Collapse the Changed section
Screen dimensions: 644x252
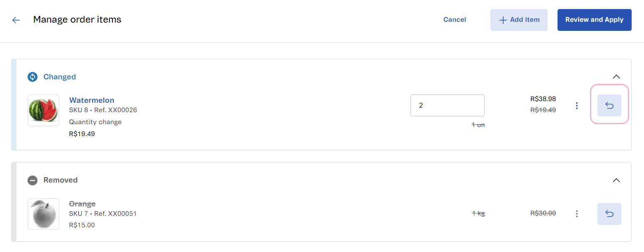point(616,76)
